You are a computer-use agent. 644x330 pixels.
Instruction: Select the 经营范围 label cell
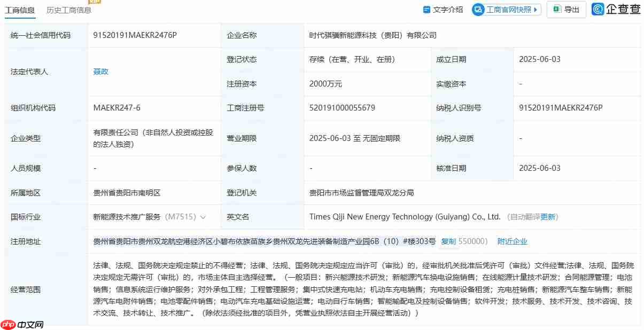coord(46,290)
